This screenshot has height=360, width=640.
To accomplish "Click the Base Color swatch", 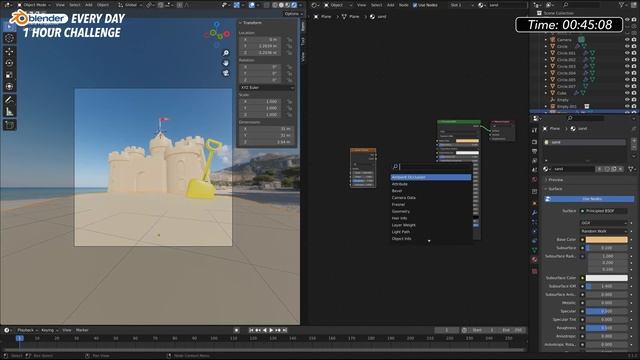I will point(607,240).
